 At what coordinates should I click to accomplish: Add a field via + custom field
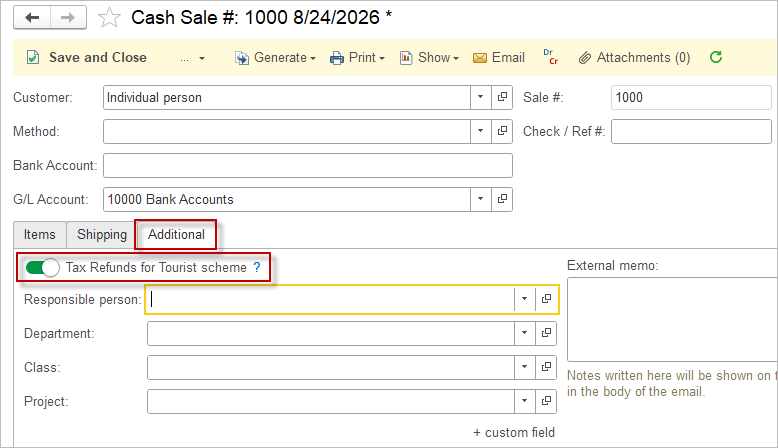(514, 432)
